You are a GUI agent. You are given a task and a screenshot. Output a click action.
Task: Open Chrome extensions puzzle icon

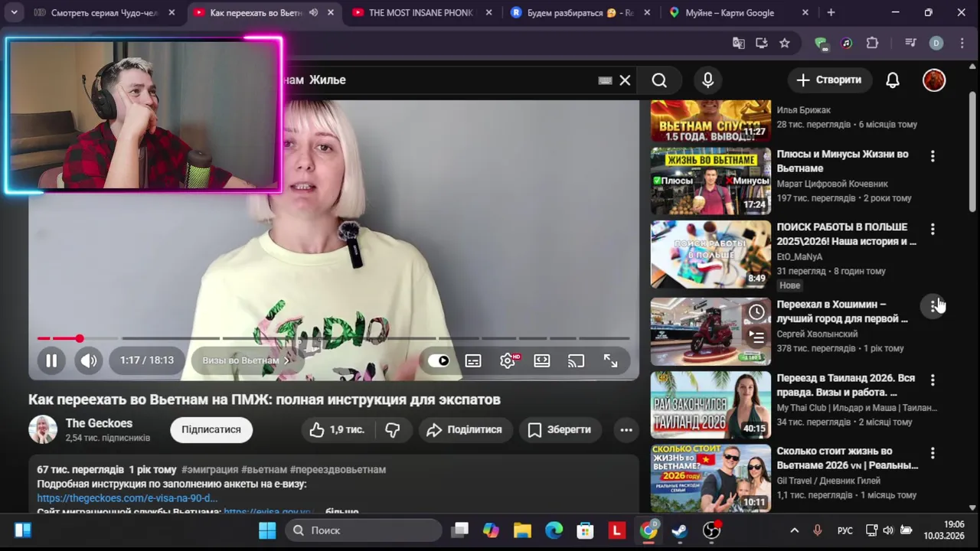point(872,44)
